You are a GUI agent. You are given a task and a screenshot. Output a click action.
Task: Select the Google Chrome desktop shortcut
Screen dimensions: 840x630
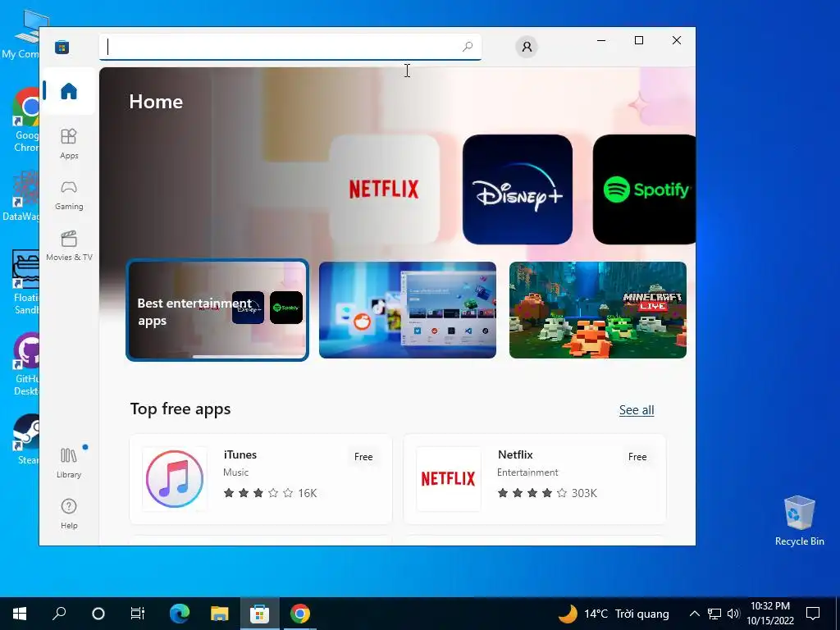pos(25,121)
